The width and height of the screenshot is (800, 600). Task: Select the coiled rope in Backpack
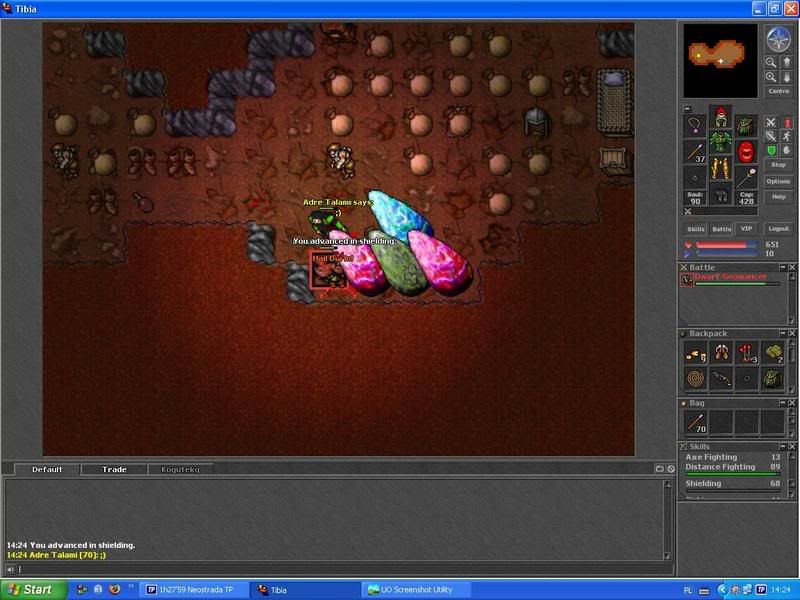[695, 379]
